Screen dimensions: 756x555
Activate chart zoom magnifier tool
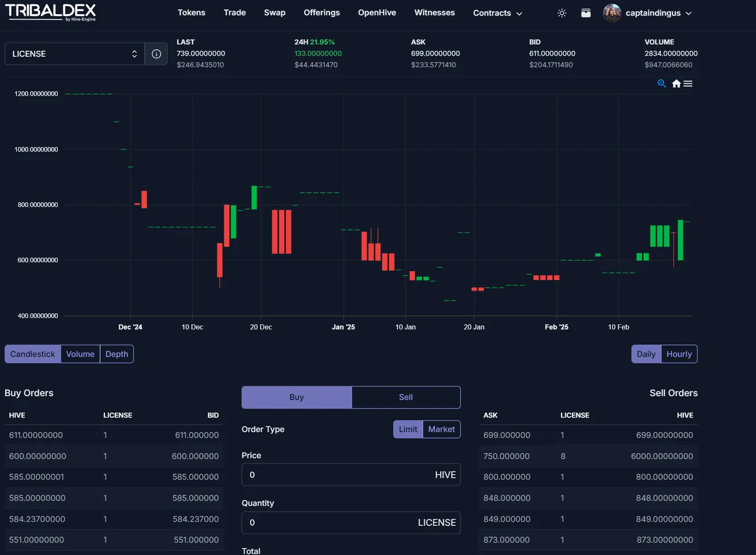tap(662, 84)
